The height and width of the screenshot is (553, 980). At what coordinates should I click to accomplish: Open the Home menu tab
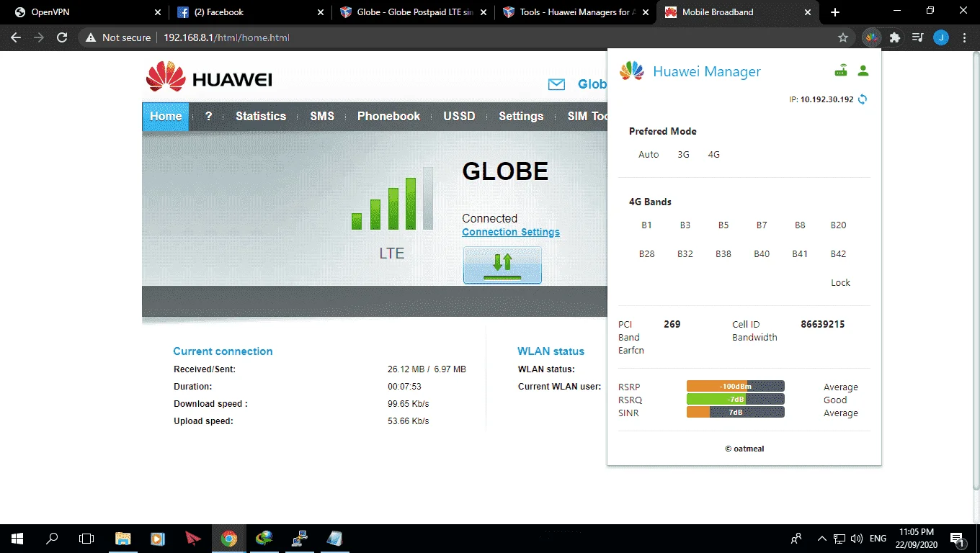click(166, 117)
